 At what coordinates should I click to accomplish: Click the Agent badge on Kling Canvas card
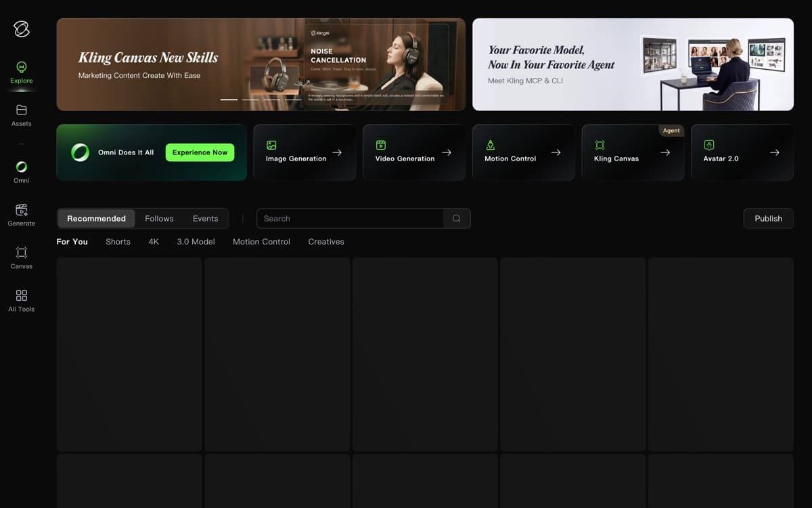(x=671, y=131)
